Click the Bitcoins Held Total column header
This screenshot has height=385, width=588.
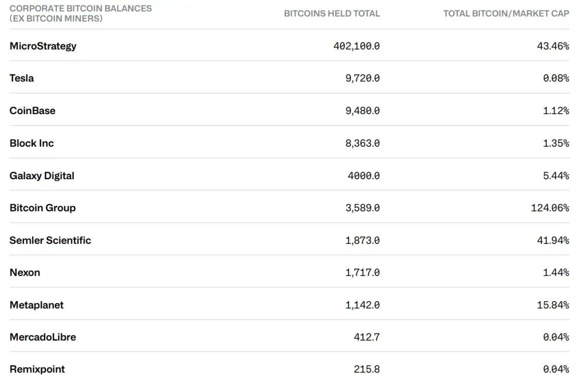332,14
